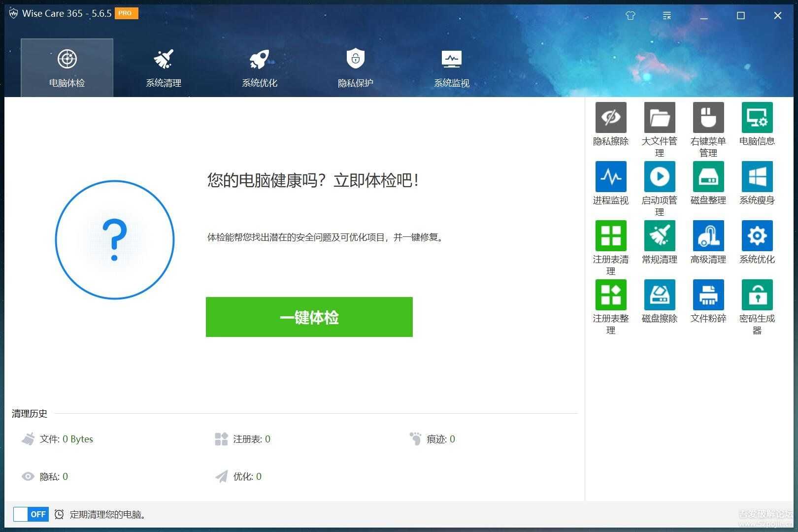Image resolution: width=798 pixels, height=532 pixels.
Task: Open the 启动项管理 startup manager
Action: coord(659,177)
